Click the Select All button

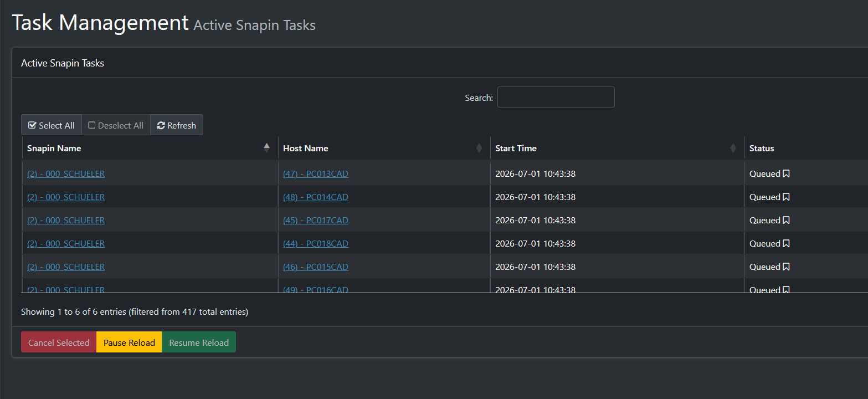click(x=52, y=125)
